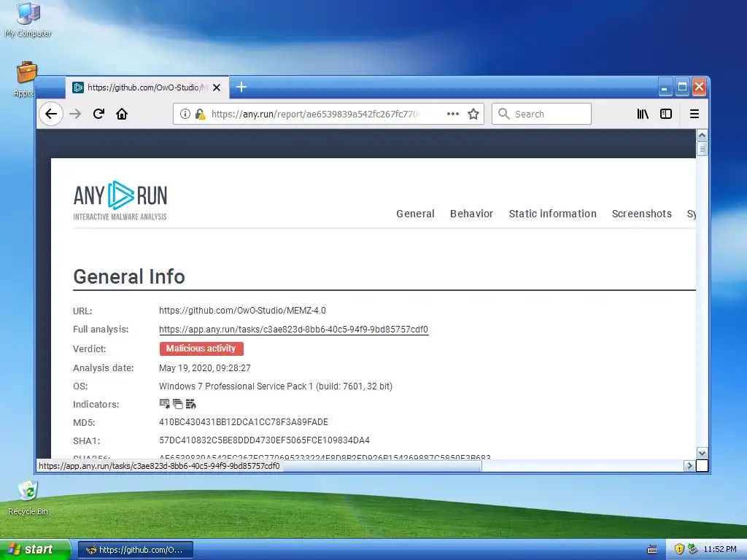Go to the General section

pos(415,214)
